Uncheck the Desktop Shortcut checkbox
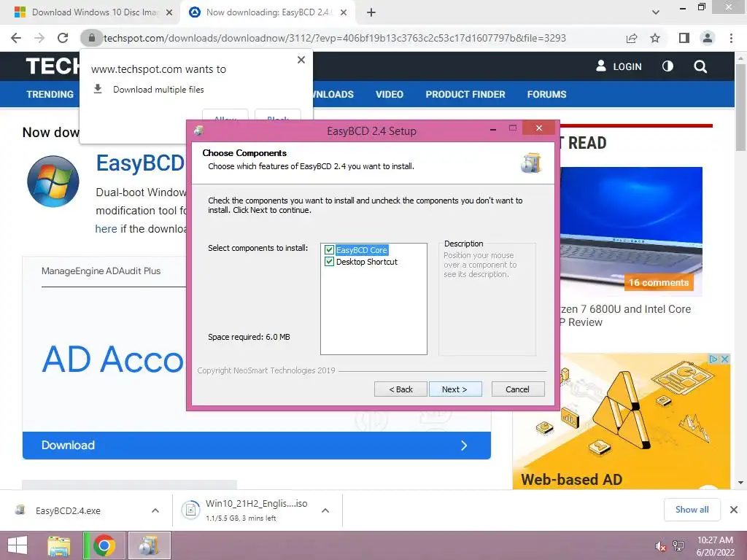The height and width of the screenshot is (560, 747). (x=329, y=262)
